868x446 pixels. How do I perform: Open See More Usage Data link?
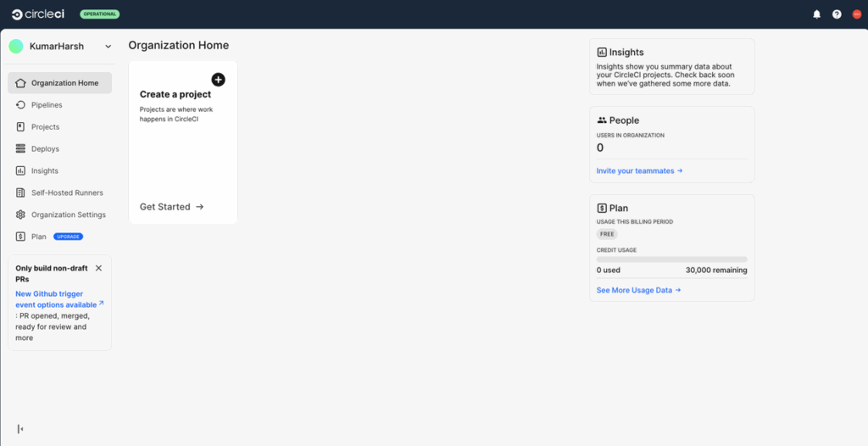pos(638,290)
